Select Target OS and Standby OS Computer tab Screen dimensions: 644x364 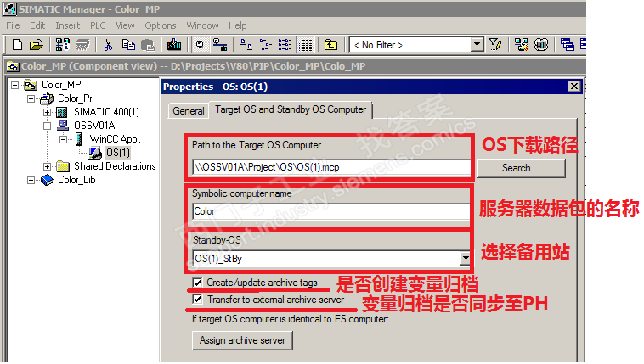click(291, 109)
